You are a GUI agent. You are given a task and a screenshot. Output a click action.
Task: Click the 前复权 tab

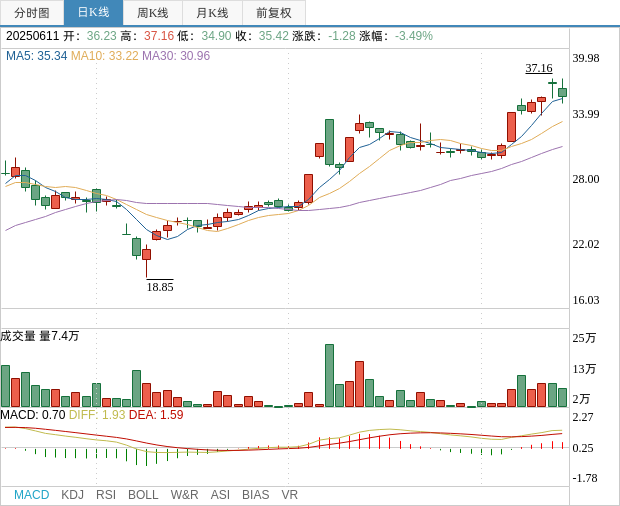click(274, 13)
